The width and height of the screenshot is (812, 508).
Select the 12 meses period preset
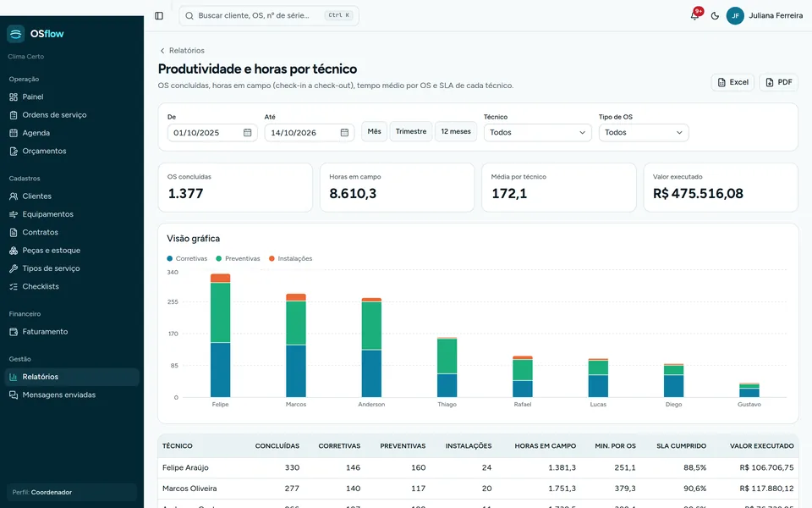tap(456, 132)
